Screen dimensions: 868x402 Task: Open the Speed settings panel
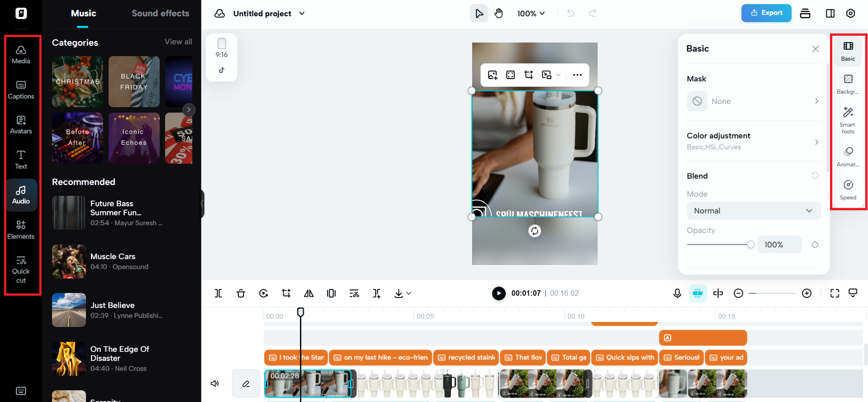848,190
